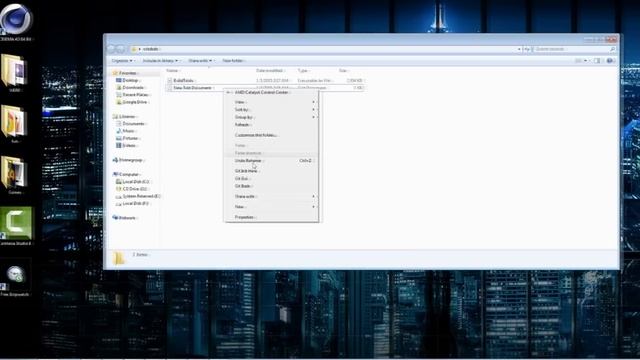Expand the New submenu in the context menu
Image resolution: width=640 pixels, height=360 pixels.
click(x=271, y=207)
